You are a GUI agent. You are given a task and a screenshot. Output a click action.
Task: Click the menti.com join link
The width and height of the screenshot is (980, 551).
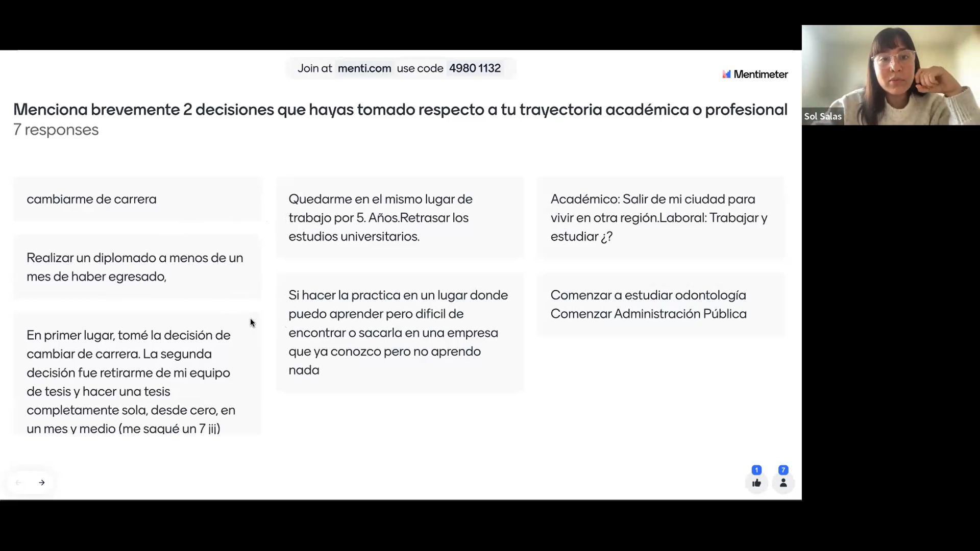pos(364,68)
